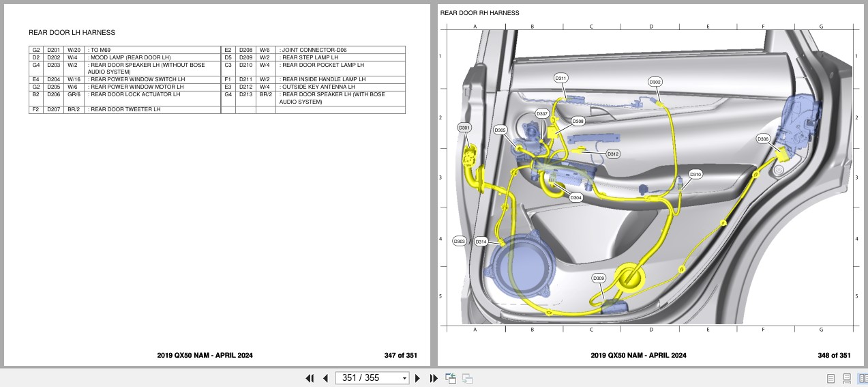Go to the next page
This screenshot has height=387, width=868.
418,378
